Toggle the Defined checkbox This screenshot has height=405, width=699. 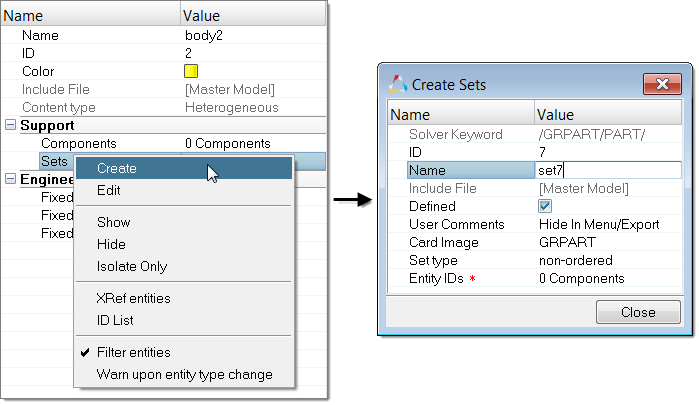point(545,206)
